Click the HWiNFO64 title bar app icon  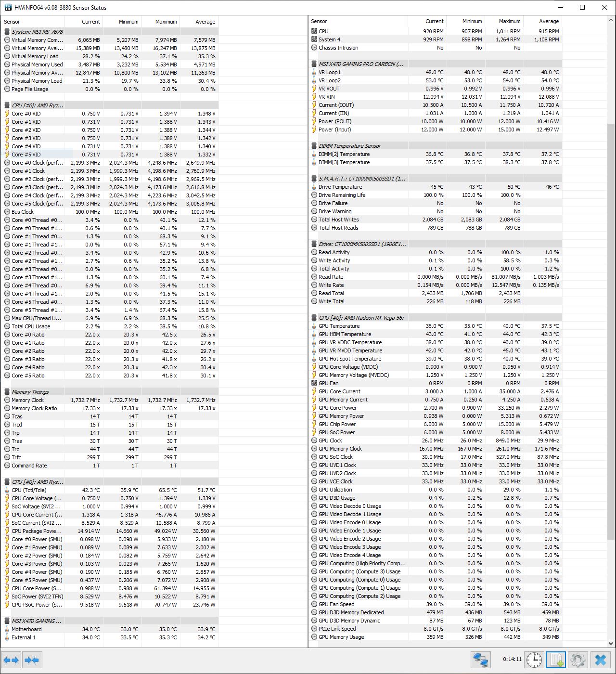[8, 7]
